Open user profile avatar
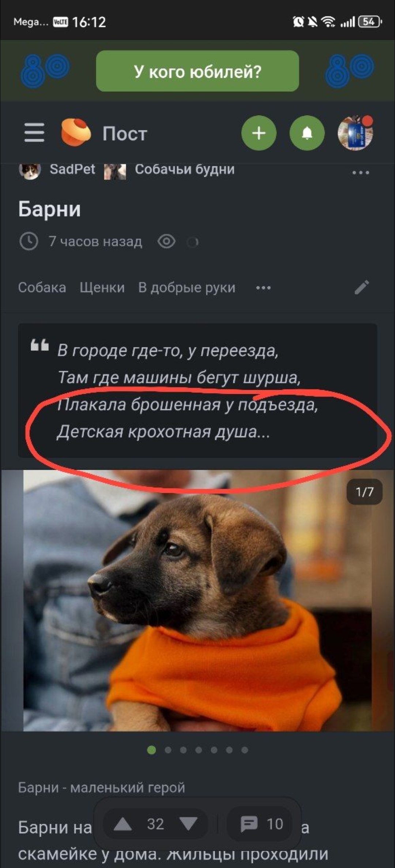This screenshot has width=395, height=868. point(355,133)
